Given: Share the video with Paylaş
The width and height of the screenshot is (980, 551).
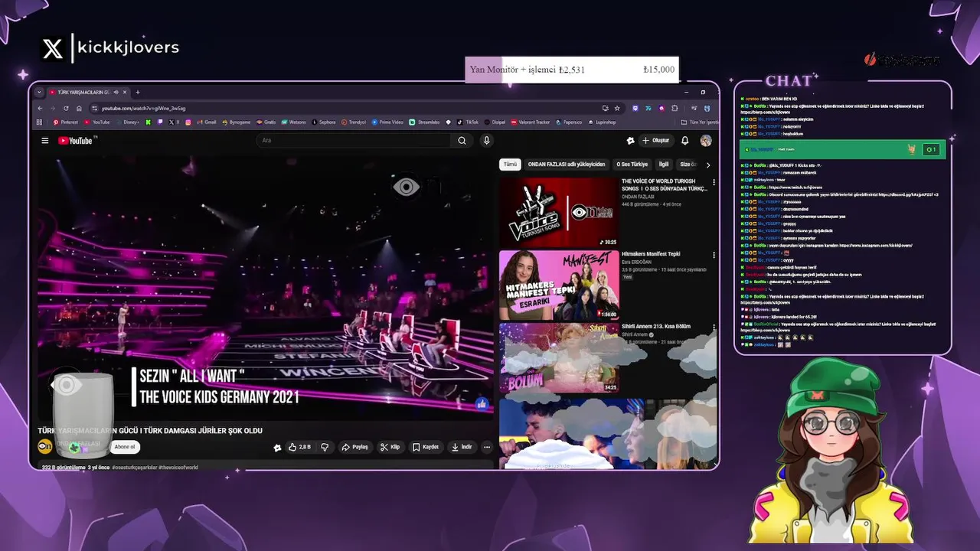Looking at the screenshot, I should 355,447.
